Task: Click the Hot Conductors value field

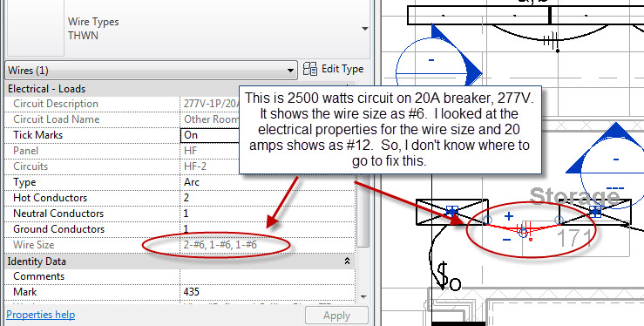Action: pyautogui.click(x=268, y=198)
